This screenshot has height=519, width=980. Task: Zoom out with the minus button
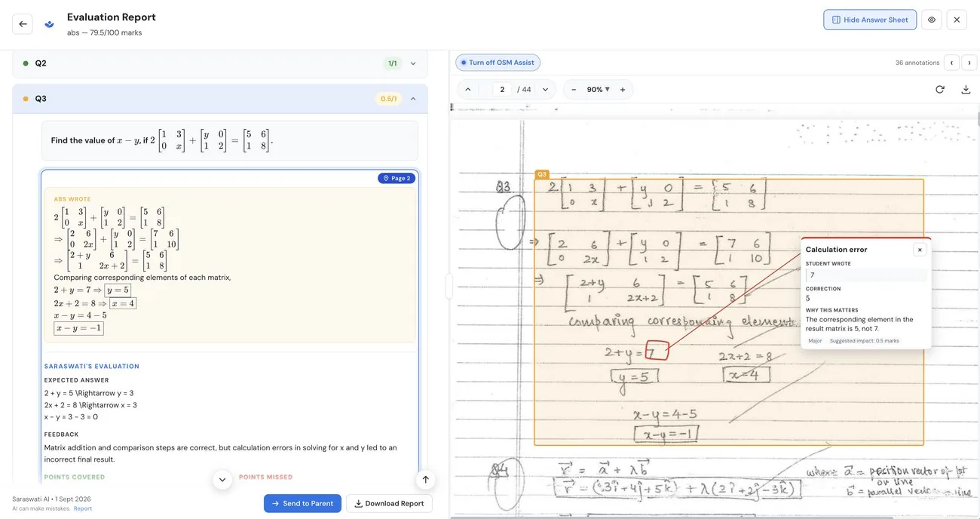pyautogui.click(x=574, y=89)
